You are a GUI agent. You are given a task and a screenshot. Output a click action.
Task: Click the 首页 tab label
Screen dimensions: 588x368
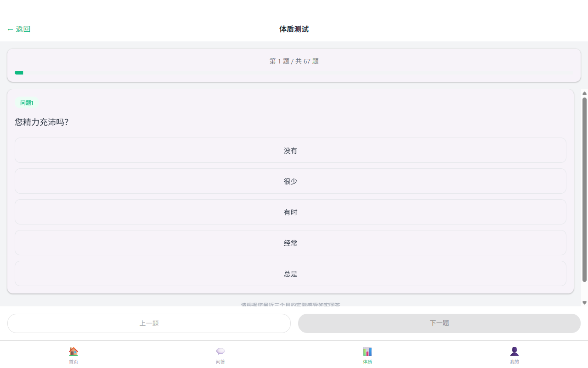click(x=73, y=362)
